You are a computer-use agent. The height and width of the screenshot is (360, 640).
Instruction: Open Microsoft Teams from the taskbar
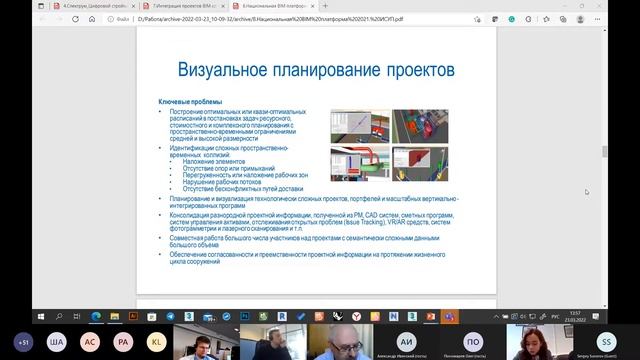point(449,316)
